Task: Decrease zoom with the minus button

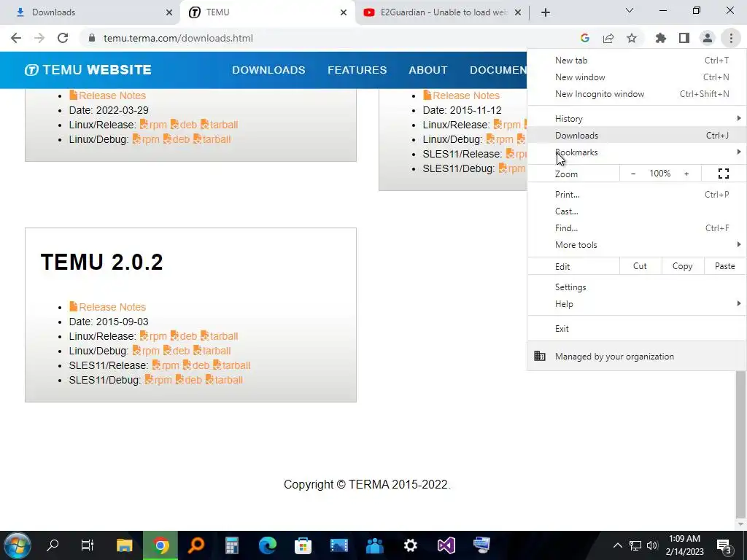Action: click(x=633, y=174)
